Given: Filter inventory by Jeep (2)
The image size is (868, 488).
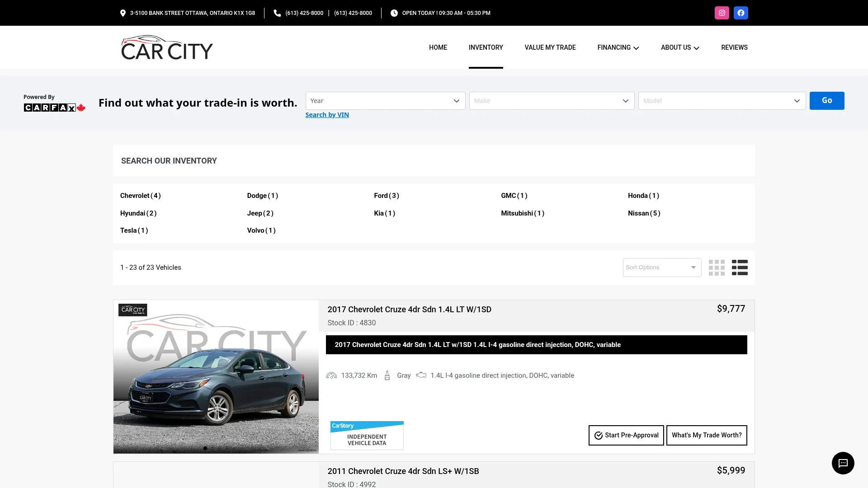Looking at the screenshot, I should click(x=260, y=213).
